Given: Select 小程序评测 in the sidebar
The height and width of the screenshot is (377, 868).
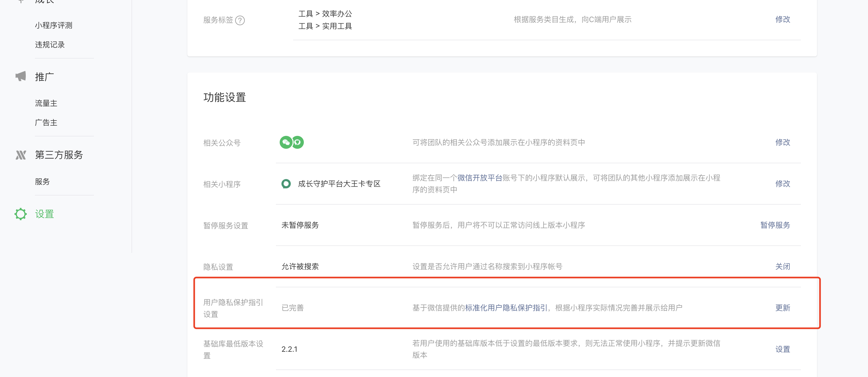Looking at the screenshot, I should [x=54, y=25].
